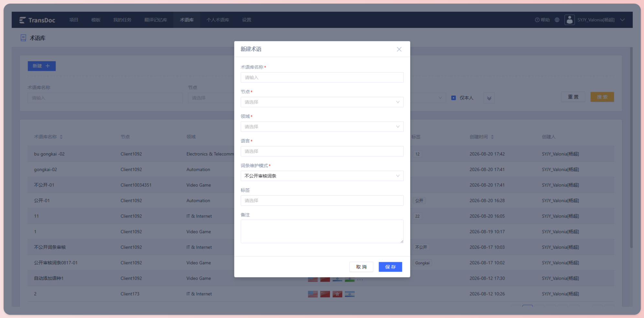Viewport: 644px width, 318px height.
Task: Click the 保存 button
Action: pyautogui.click(x=390, y=267)
